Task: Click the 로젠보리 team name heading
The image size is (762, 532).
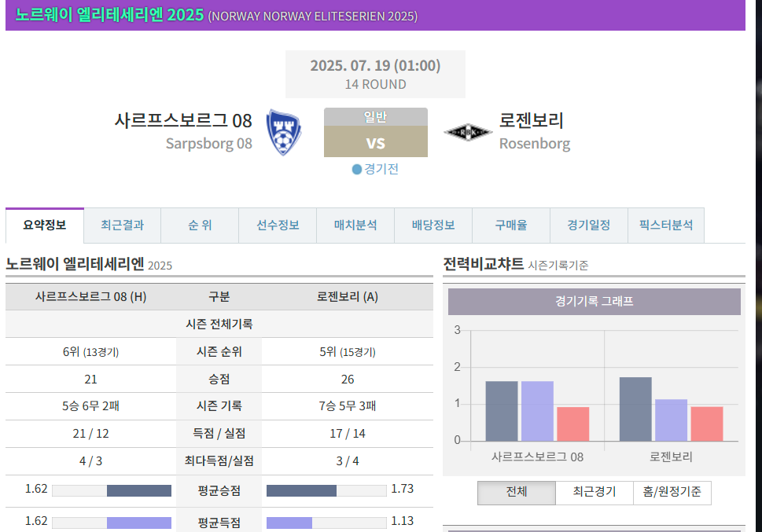Action: 531,120
